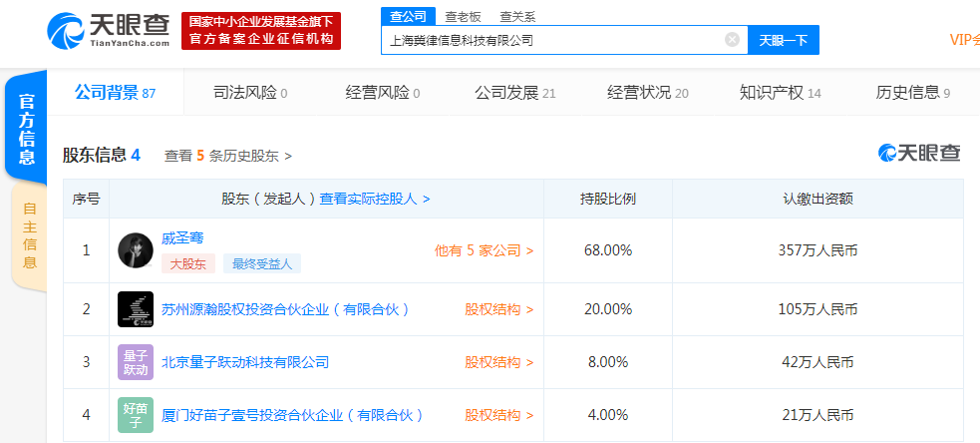Open shareholder 戚圣骞 name link
980x443 pixels.
182,237
